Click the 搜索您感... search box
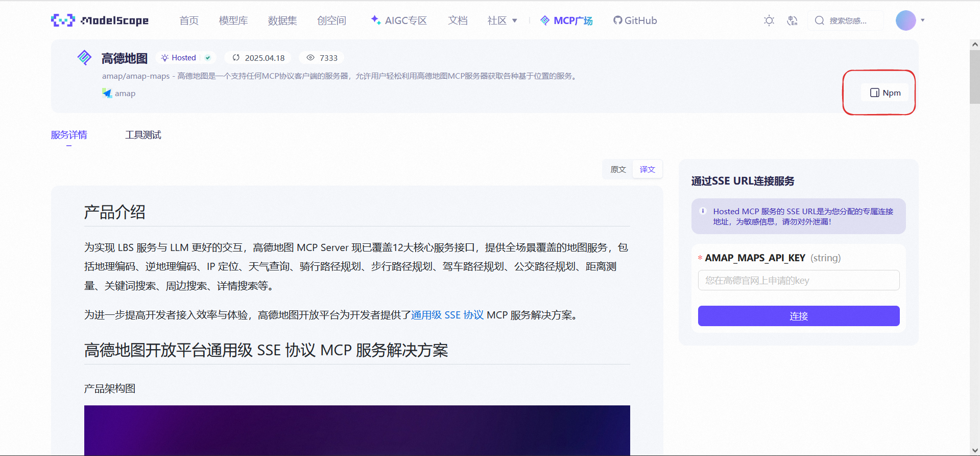This screenshot has width=980, height=456. (x=845, y=20)
